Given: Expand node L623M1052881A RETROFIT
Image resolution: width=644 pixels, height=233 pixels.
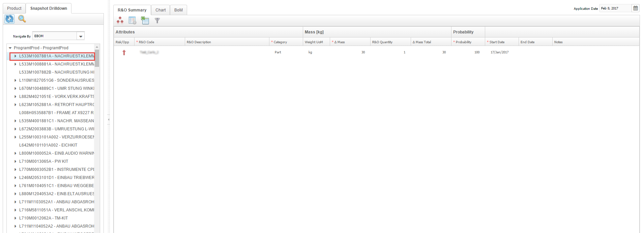Looking at the screenshot, I should (16, 105).
